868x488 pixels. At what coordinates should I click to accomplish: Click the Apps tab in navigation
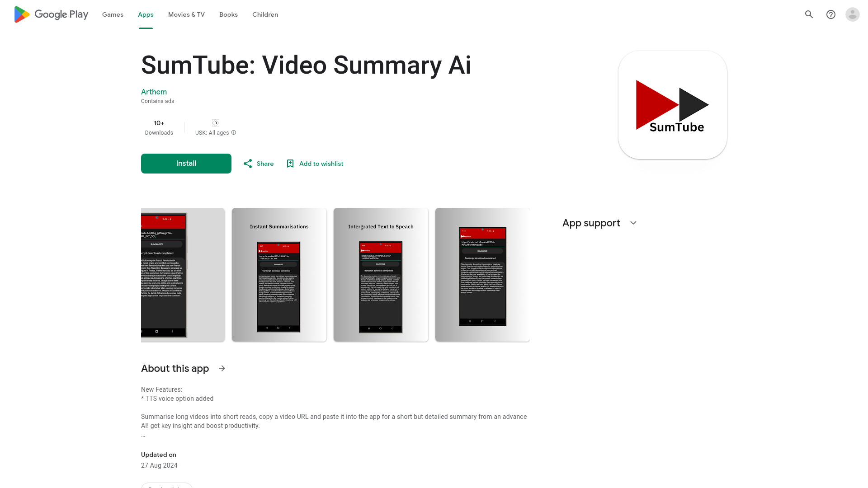point(146,14)
